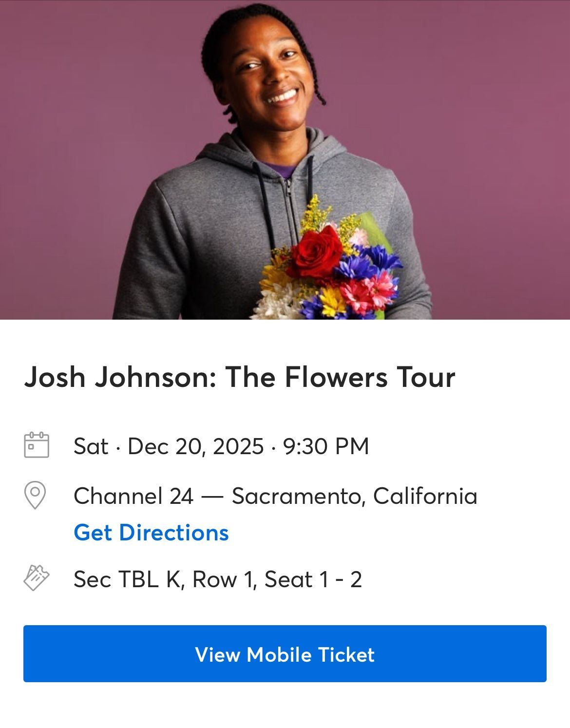Click the blue Get Directions link
The width and height of the screenshot is (570, 728).
pyautogui.click(x=150, y=534)
